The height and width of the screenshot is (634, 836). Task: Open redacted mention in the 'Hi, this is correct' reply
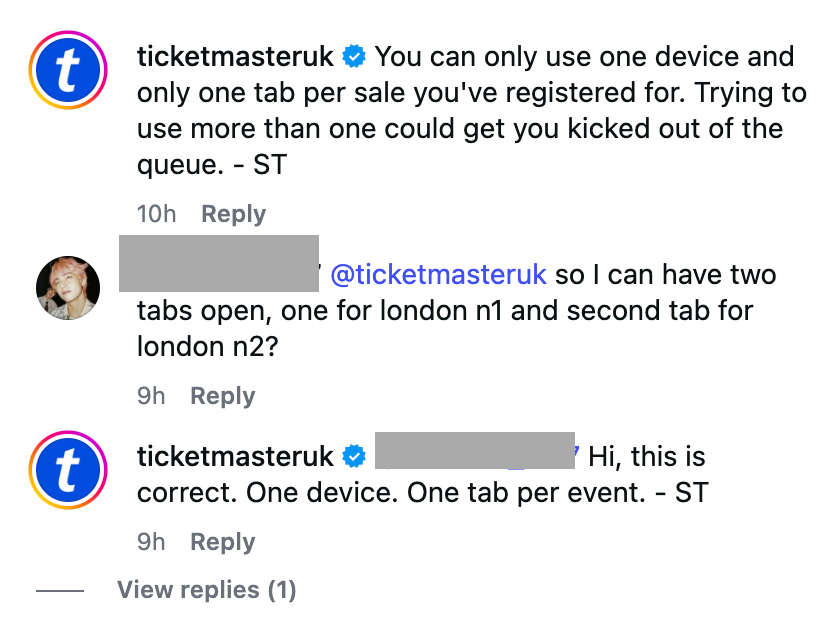(x=474, y=451)
